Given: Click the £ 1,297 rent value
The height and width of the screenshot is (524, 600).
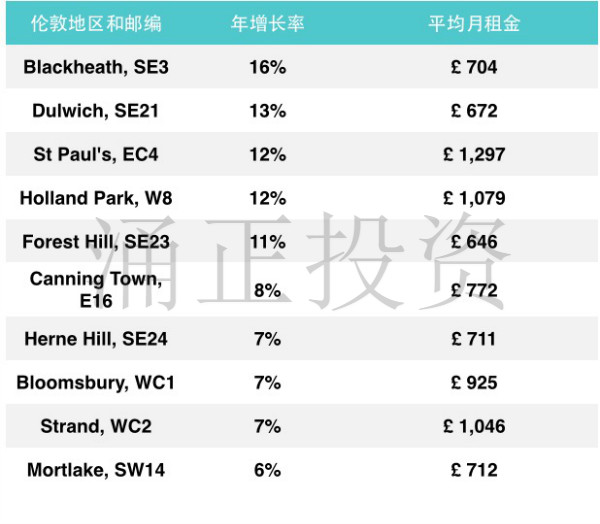Looking at the screenshot, I should 474,154.
